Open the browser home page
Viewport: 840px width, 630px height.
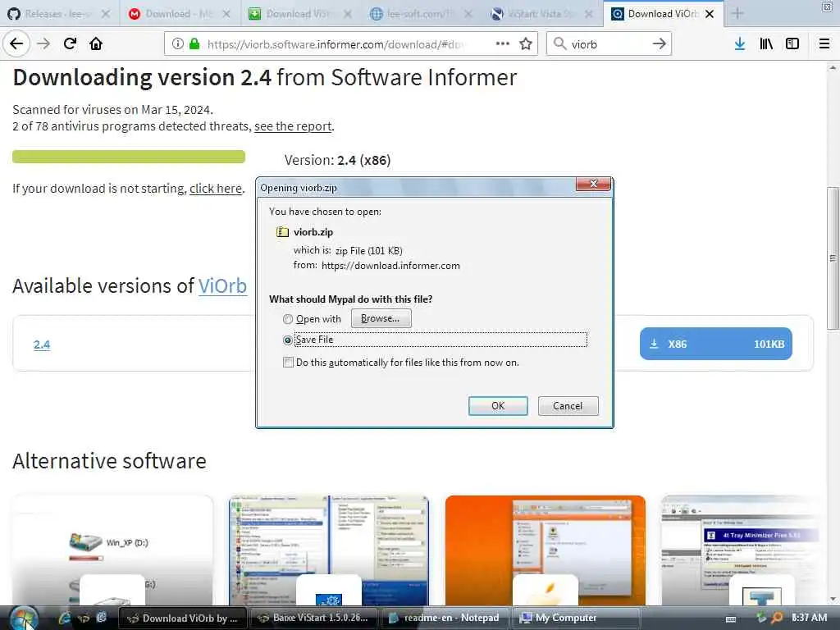[96, 44]
